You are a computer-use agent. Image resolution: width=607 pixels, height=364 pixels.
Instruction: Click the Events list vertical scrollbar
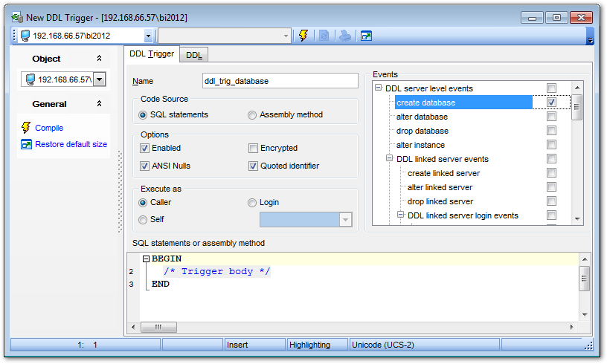(x=577, y=149)
